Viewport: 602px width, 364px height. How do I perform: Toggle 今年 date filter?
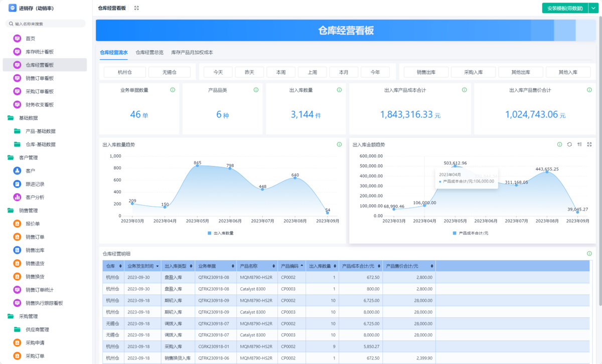pyautogui.click(x=375, y=72)
